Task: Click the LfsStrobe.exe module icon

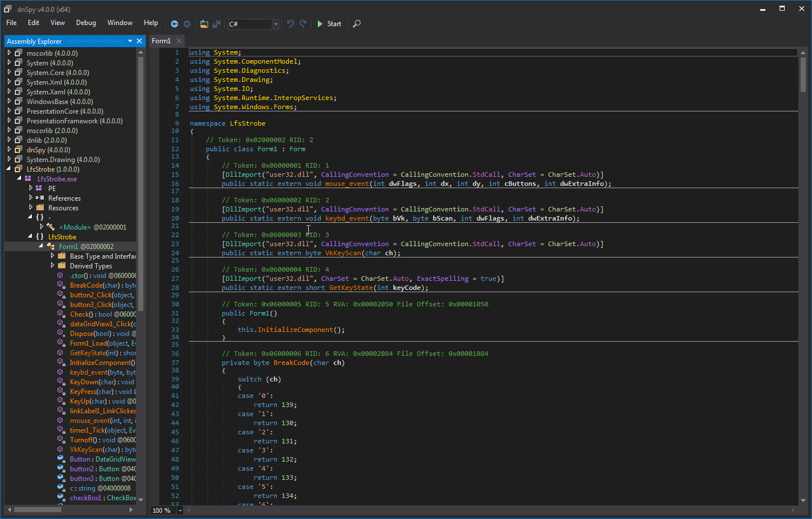Action: tap(28, 179)
